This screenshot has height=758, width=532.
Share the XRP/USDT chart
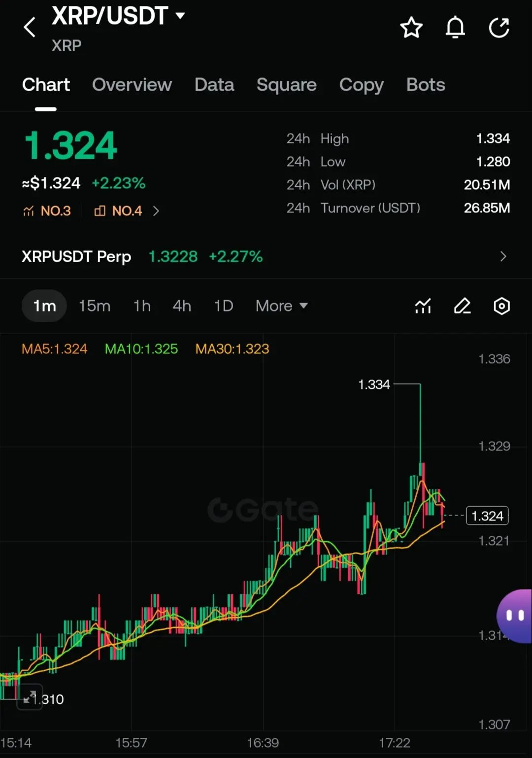(499, 28)
